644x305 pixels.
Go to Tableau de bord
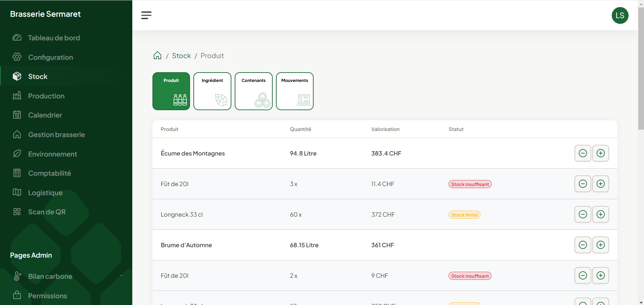(54, 38)
